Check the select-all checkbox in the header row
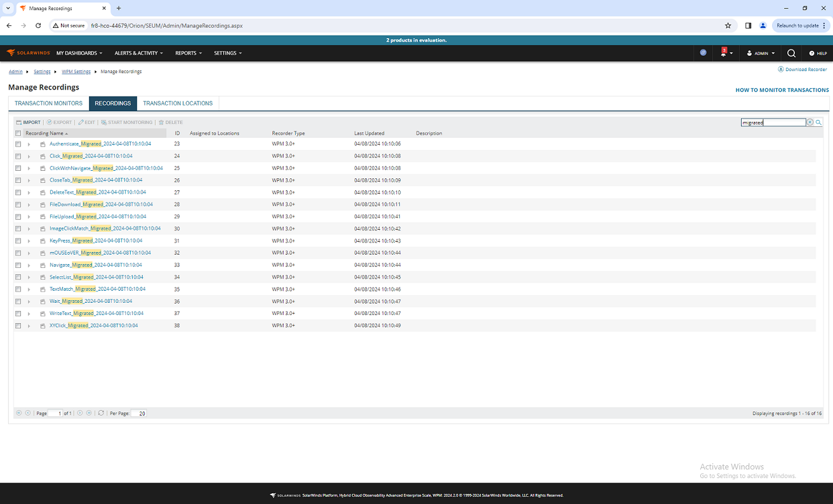 (18, 133)
